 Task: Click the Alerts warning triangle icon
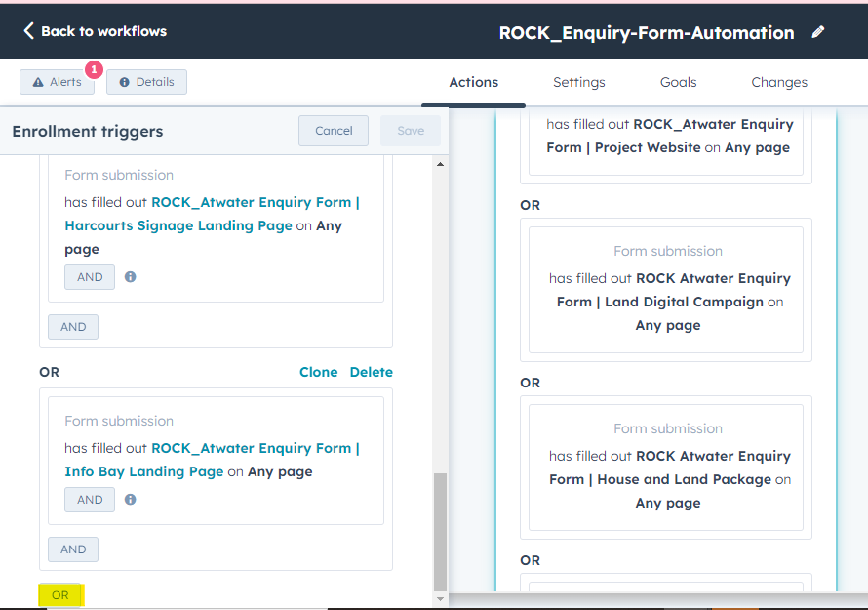(x=38, y=82)
